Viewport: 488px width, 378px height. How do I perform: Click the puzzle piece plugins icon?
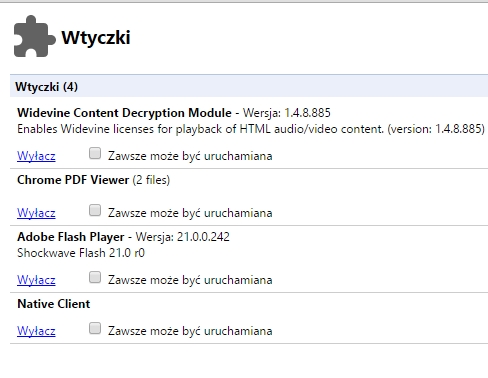34,36
